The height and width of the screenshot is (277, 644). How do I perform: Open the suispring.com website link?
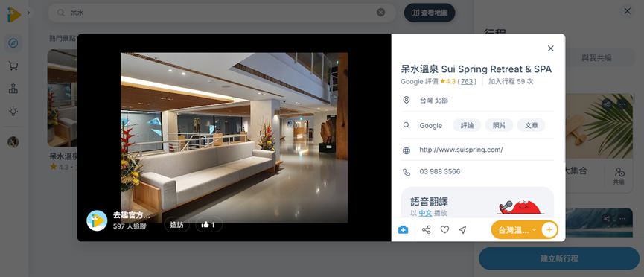(x=461, y=150)
